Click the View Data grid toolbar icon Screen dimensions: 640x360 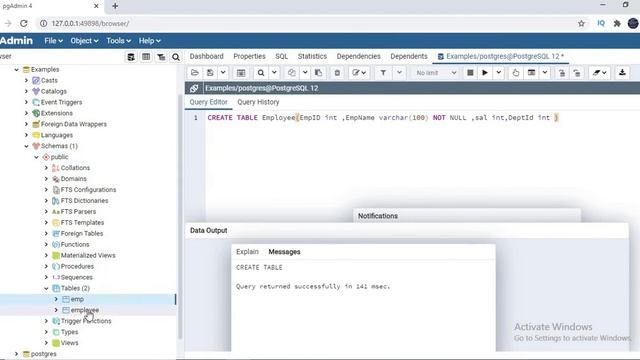point(241,73)
